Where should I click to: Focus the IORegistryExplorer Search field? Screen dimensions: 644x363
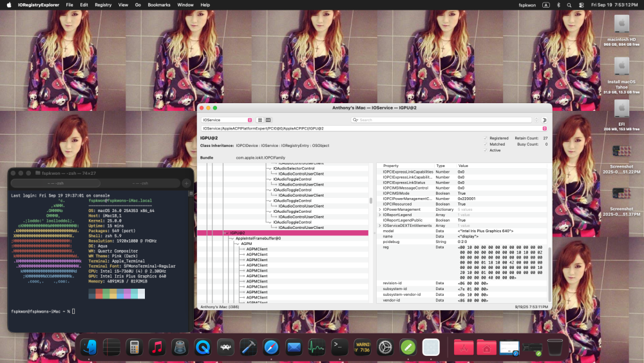coord(442,120)
